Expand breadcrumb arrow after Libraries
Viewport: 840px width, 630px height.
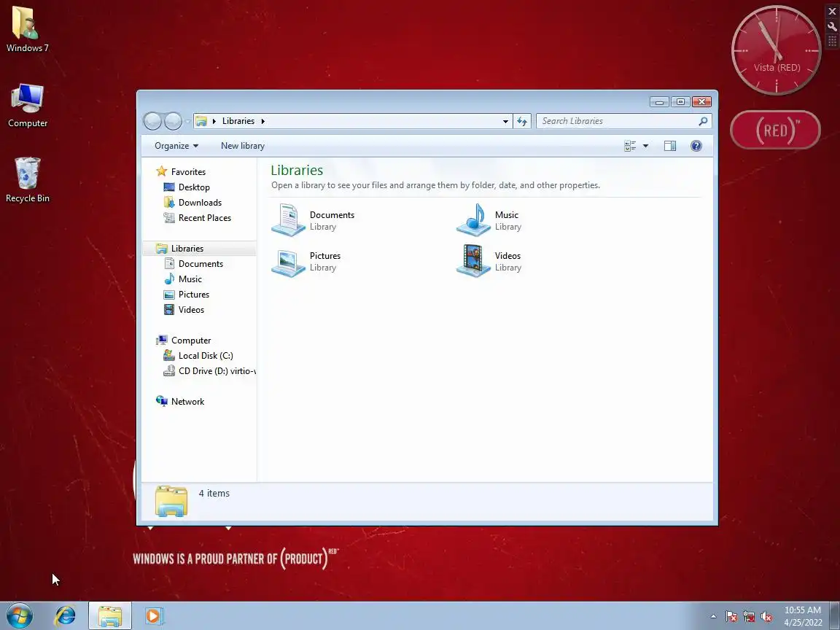tap(263, 121)
